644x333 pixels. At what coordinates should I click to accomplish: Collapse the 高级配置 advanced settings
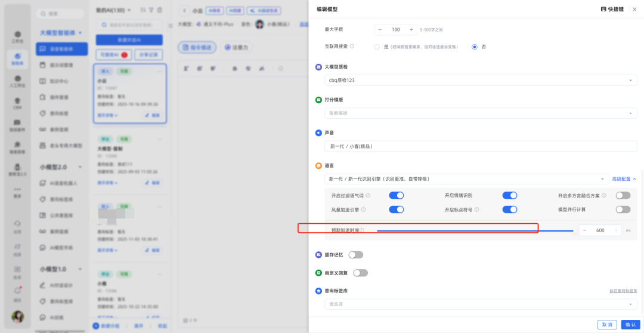tap(624, 179)
